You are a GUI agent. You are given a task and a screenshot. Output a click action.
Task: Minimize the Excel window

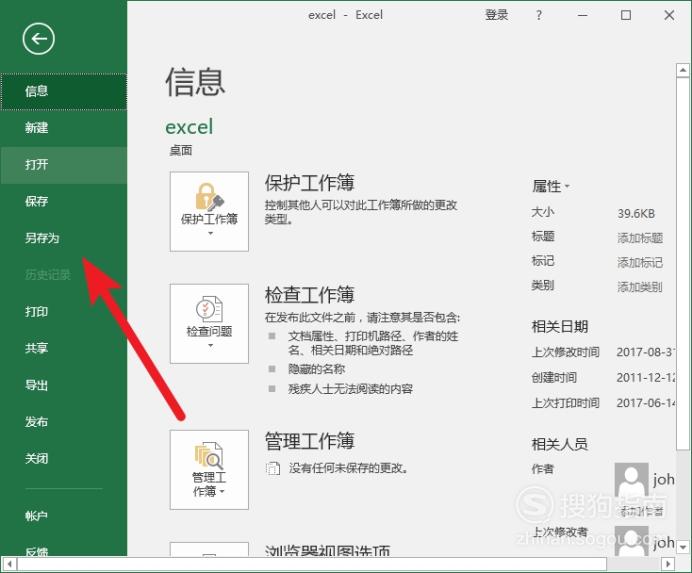coord(583,15)
